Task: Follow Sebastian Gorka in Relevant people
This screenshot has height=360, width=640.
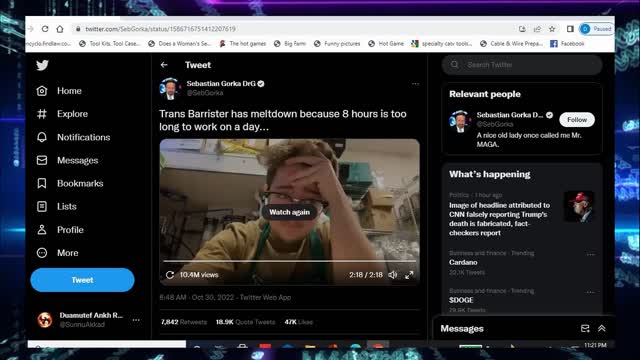Action: click(x=577, y=120)
